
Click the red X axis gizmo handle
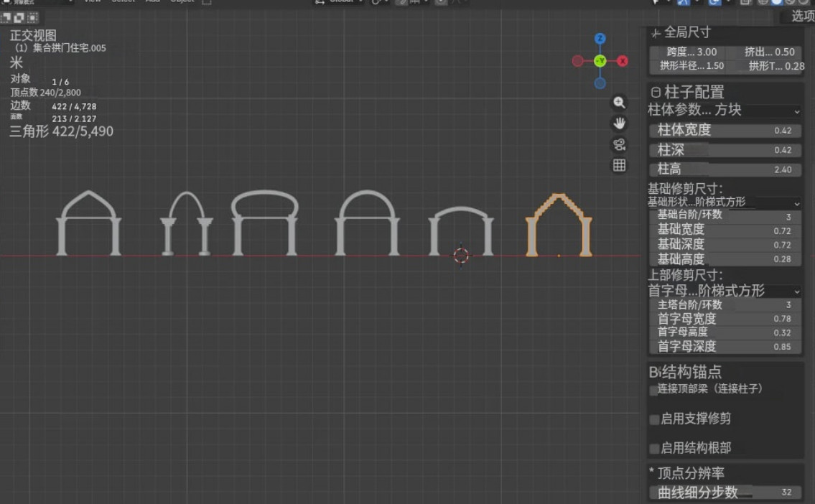point(622,61)
